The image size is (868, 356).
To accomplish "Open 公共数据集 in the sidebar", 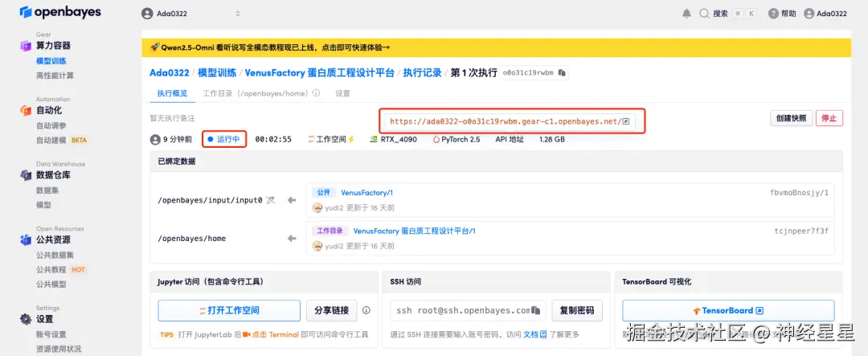I will pyautogui.click(x=55, y=256).
